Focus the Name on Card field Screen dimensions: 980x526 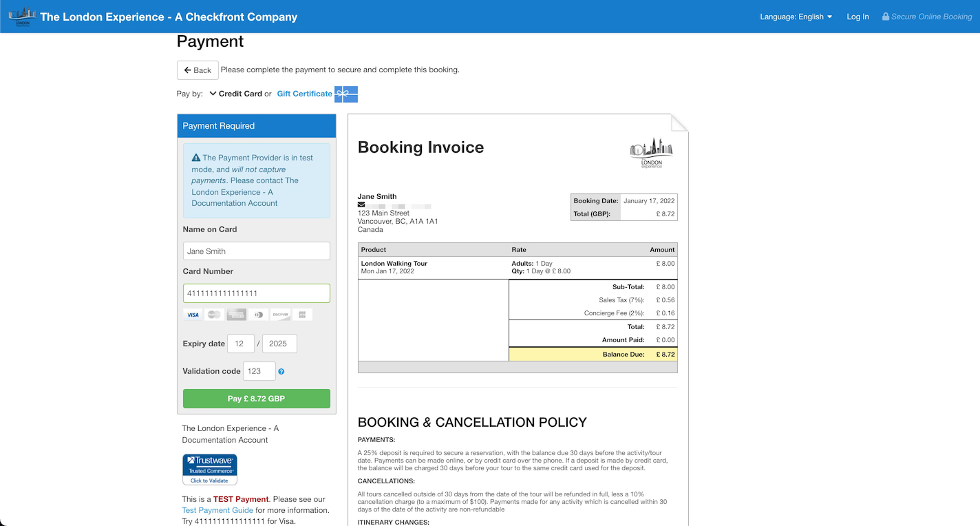click(x=256, y=251)
